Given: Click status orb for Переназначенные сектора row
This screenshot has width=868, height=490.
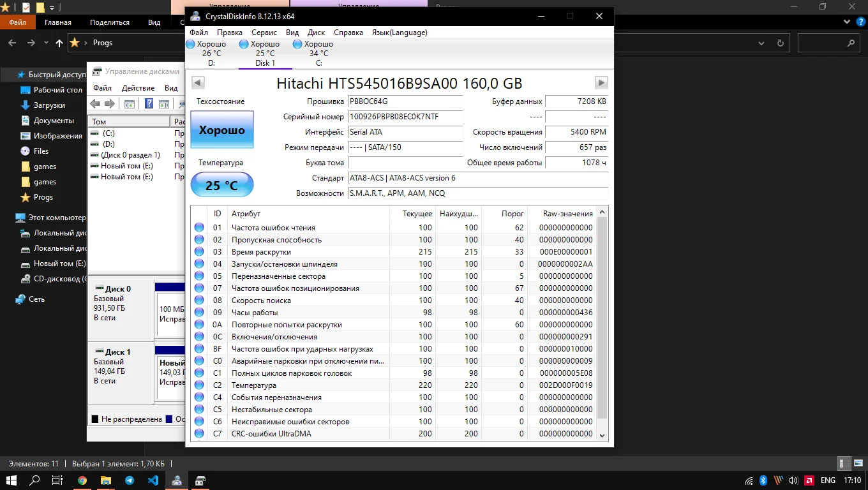Looking at the screenshot, I should pyautogui.click(x=199, y=276).
